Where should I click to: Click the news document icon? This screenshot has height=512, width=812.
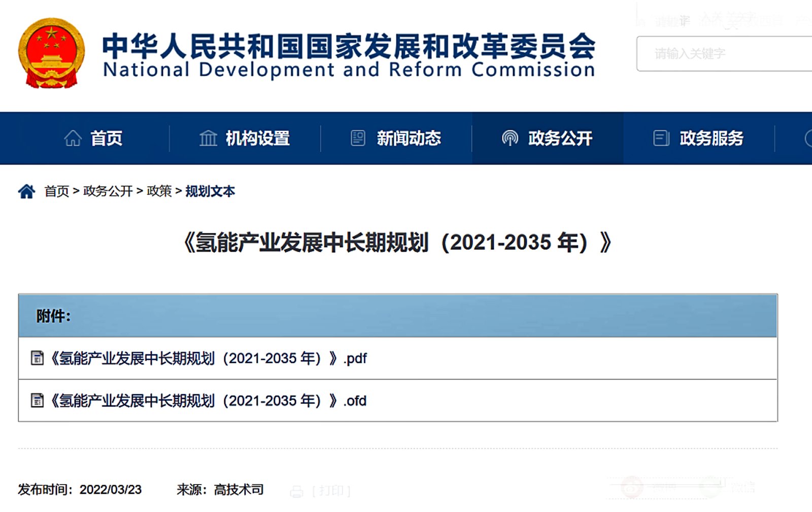[358, 138]
